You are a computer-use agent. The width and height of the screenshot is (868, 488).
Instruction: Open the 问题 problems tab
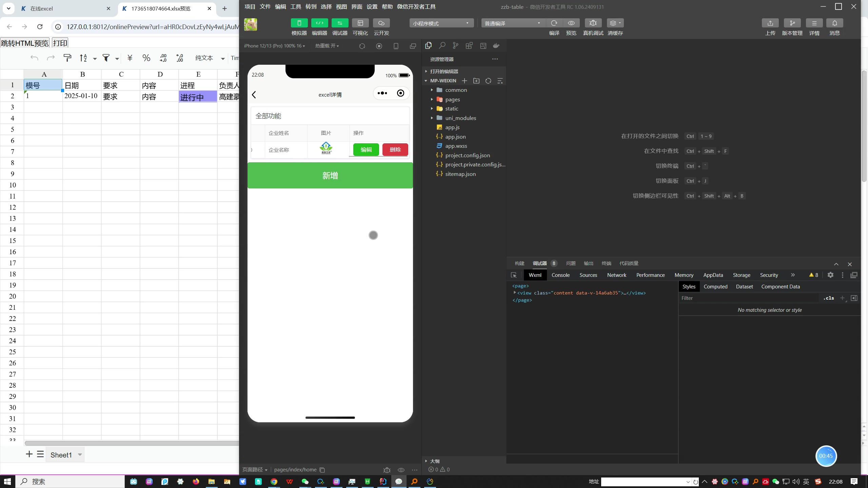(x=571, y=263)
